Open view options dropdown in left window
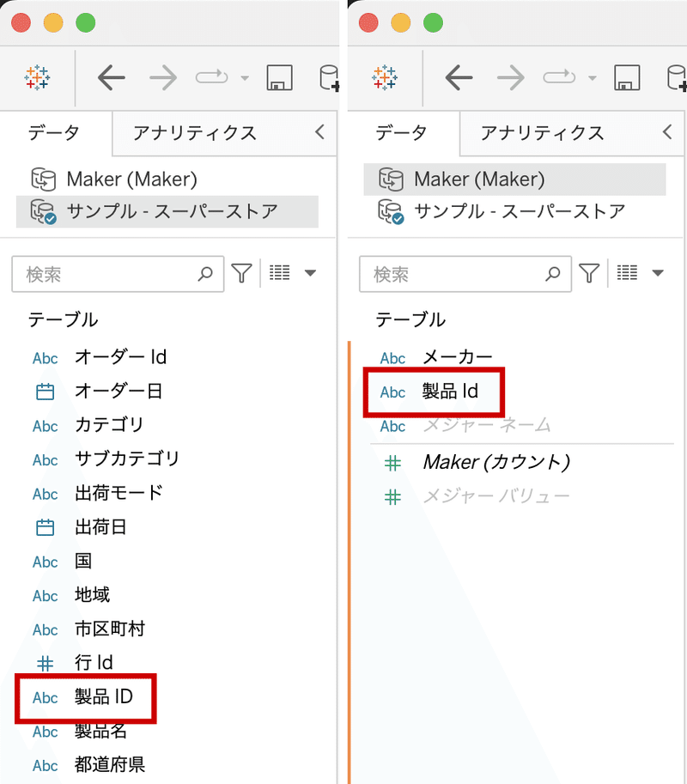 (x=311, y=273)
